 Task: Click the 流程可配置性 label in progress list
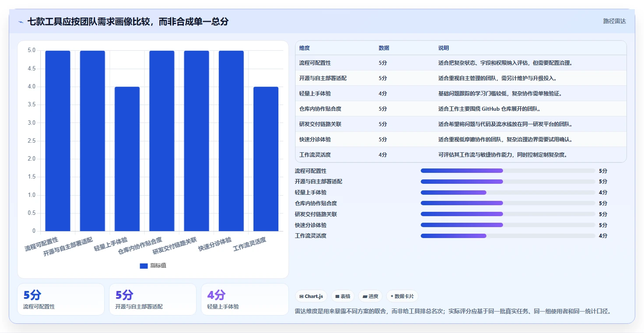tap(311, 171)
